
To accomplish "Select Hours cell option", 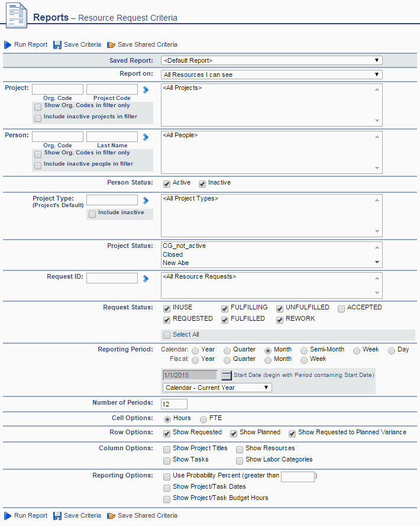I will tap(167, 419).
